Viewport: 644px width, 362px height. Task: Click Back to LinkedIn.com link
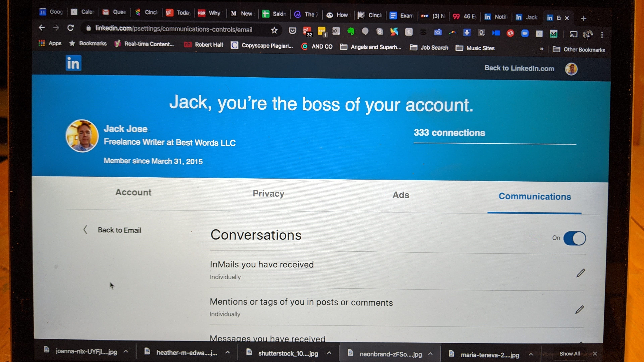(x=519, y=68)
